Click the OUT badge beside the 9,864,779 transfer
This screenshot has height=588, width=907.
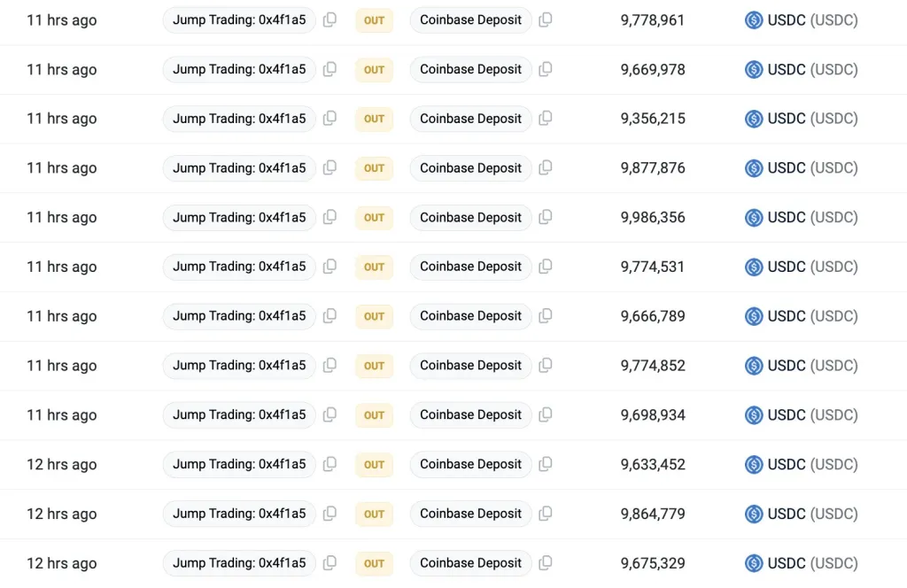373,514
